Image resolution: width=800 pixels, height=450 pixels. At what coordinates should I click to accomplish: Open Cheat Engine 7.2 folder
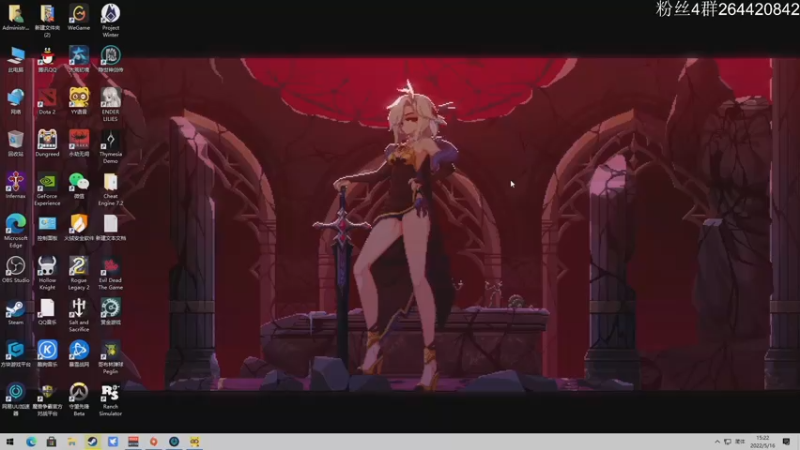[110, 182]
